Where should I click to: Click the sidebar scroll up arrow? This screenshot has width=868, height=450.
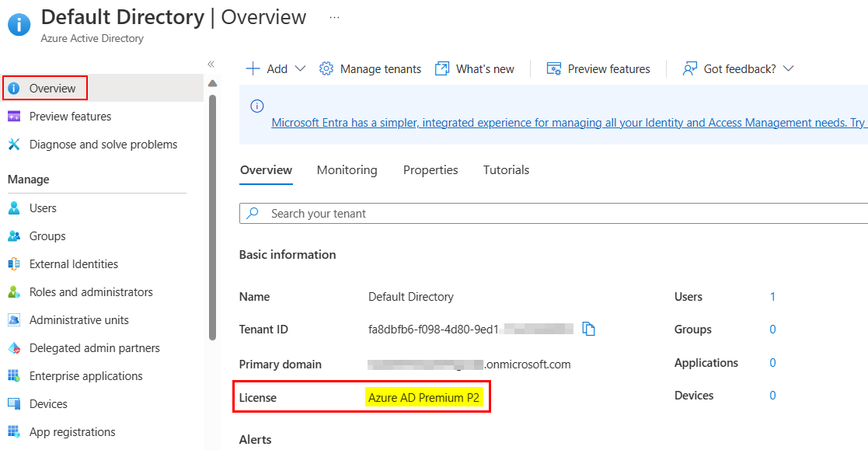(x=213, y=84)
